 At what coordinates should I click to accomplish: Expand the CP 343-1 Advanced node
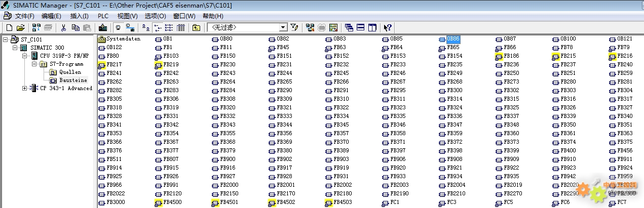click(25, 88)
